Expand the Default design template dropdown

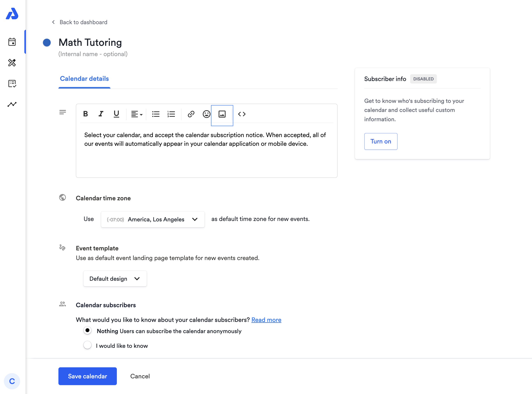115,279
